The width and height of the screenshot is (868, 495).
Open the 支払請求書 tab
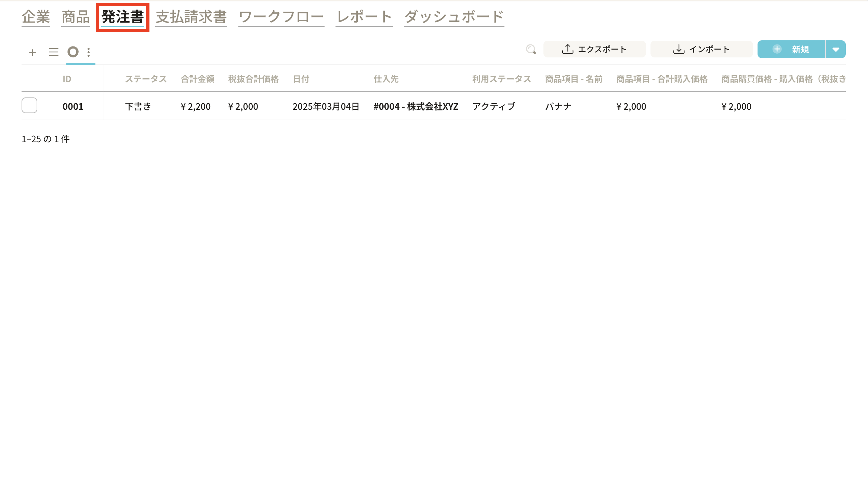point(191,17)
